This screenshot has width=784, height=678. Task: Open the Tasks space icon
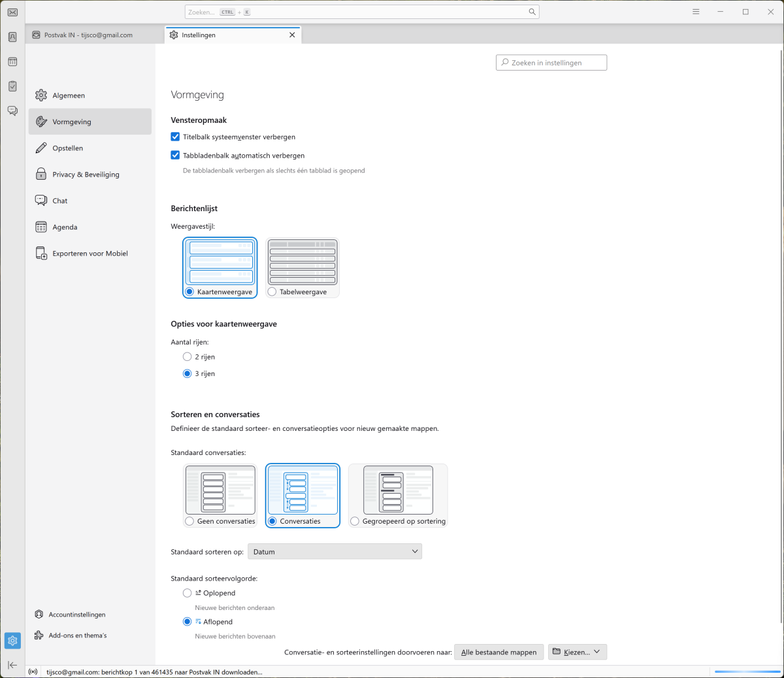12,86
